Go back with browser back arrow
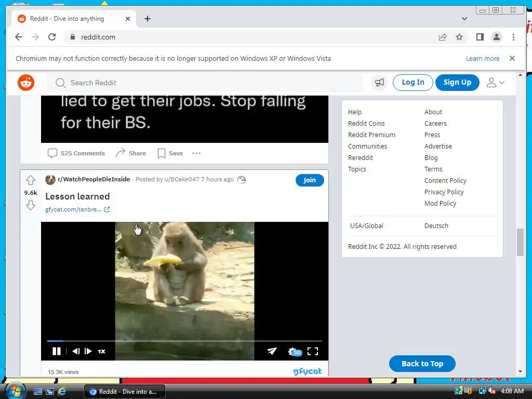Viewport: 532px width, 399px height. 19,37
